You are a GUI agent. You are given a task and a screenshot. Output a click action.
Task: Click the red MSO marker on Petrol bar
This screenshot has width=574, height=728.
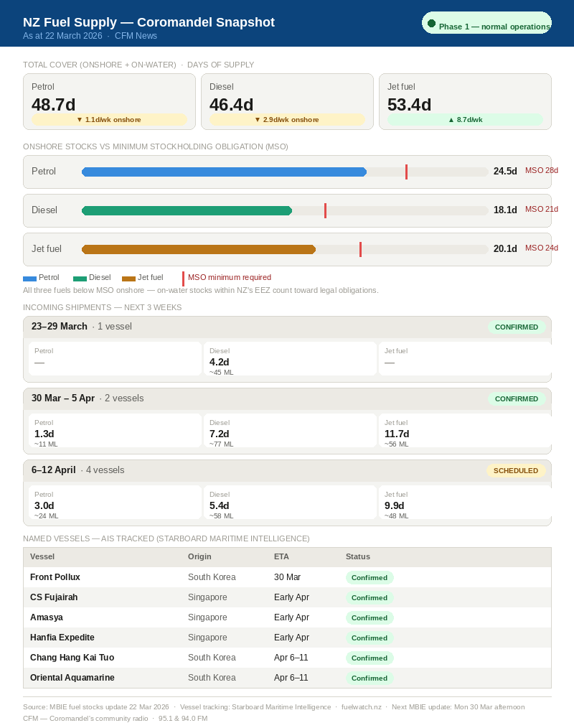click(406, 172)
